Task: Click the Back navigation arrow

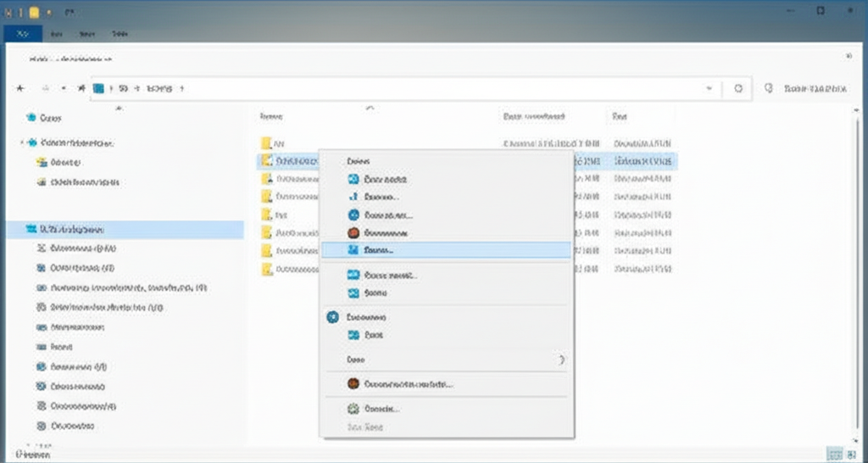Action: (x=19, y=88)
